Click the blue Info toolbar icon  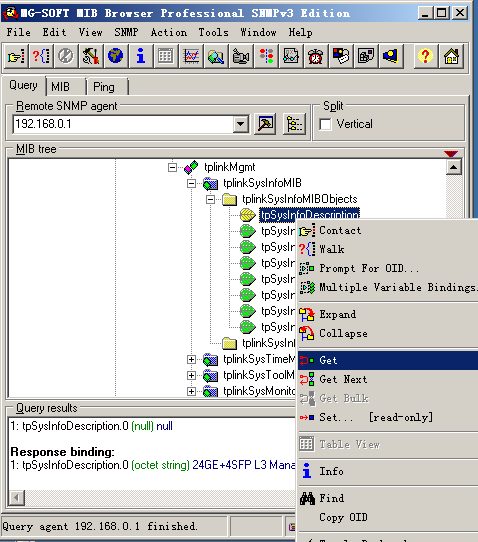141,56
